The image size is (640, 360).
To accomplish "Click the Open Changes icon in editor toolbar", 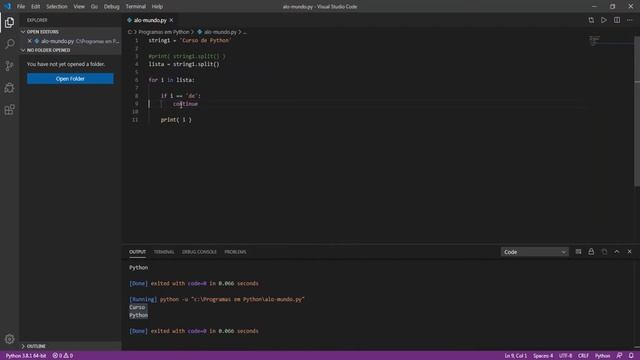I will (x=591, y=20).
